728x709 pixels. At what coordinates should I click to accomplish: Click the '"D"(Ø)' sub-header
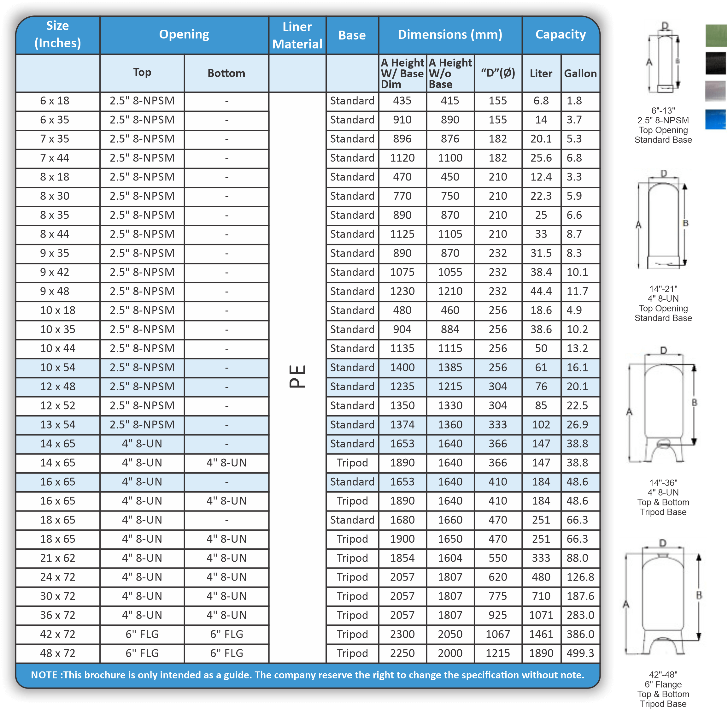coord(498,73)
